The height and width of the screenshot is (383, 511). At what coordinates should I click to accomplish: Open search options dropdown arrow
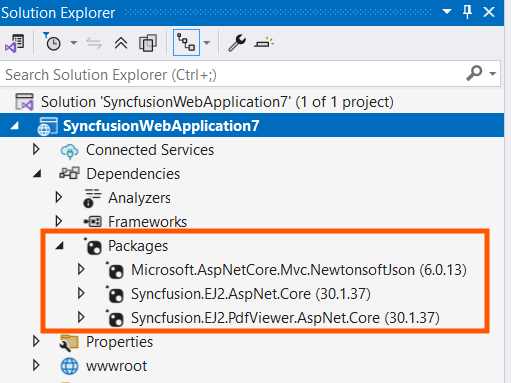[x=493, y=74]
